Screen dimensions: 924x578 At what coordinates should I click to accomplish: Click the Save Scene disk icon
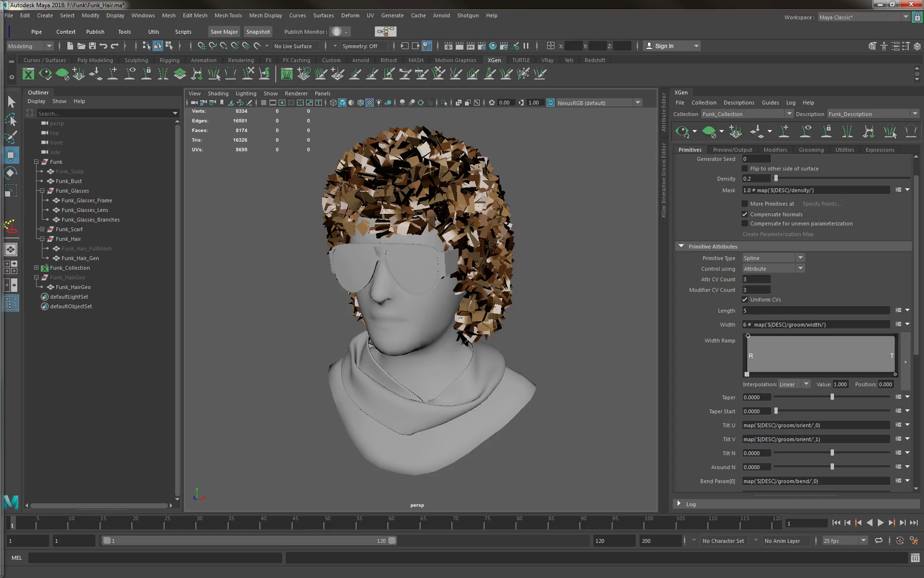point(92,46)
